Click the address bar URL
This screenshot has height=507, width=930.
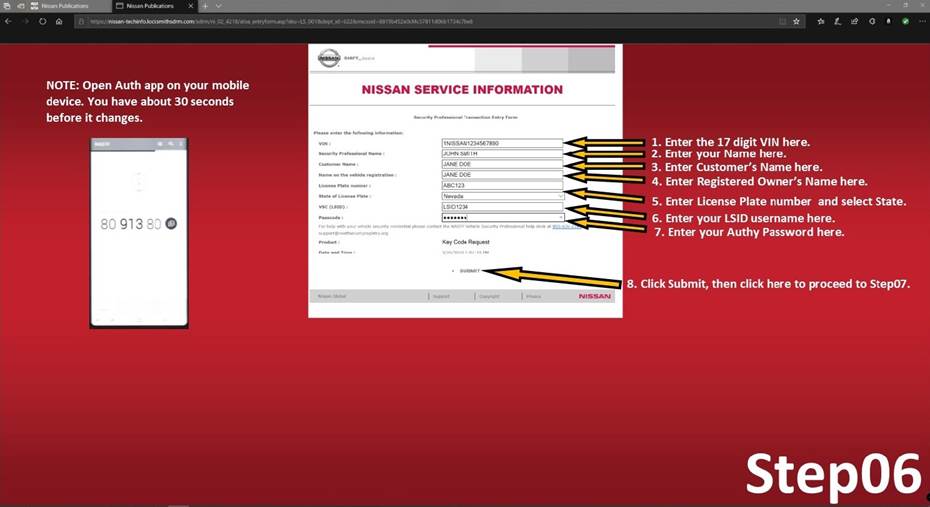(x=282, y=21)
